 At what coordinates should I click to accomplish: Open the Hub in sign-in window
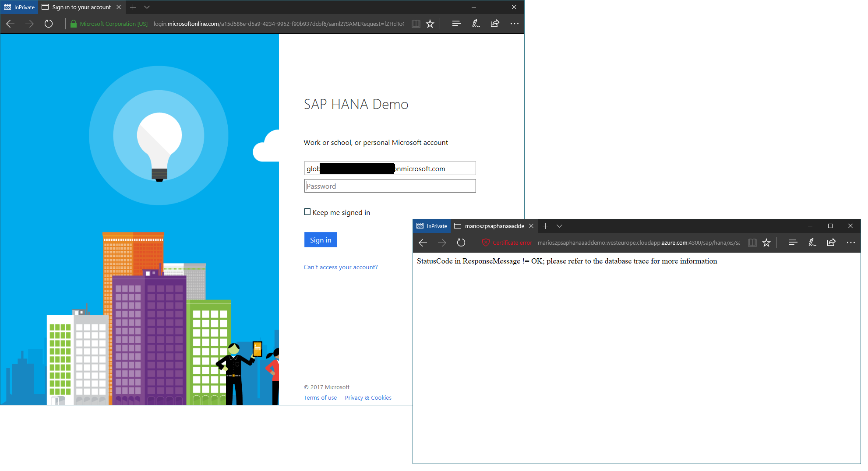coord(456,24)
